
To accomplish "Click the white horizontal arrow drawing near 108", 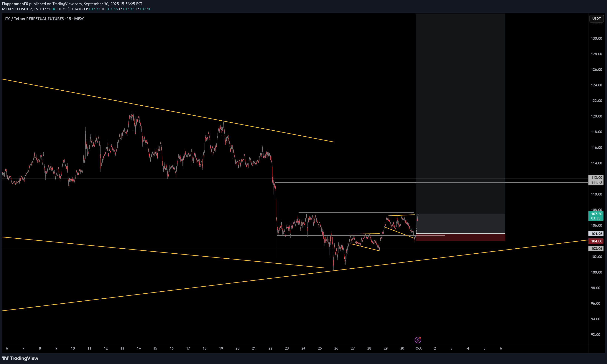I will click(x=356, y=213).
